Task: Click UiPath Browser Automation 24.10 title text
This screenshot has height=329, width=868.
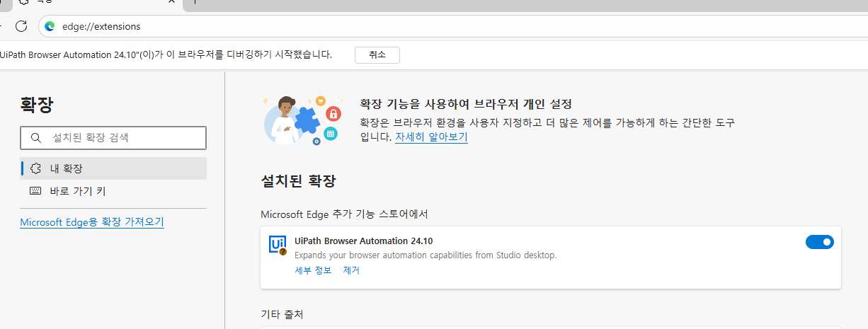Action: (x=363, y=241)
